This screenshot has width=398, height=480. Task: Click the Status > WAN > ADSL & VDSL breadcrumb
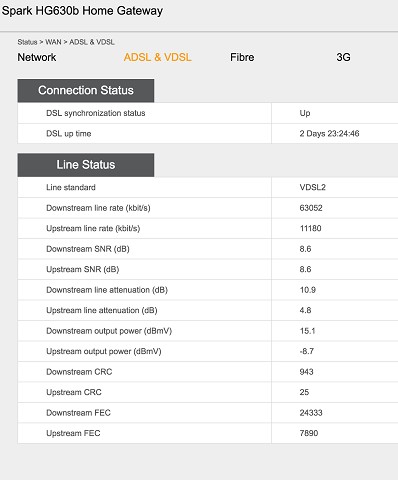coord(66,42)
